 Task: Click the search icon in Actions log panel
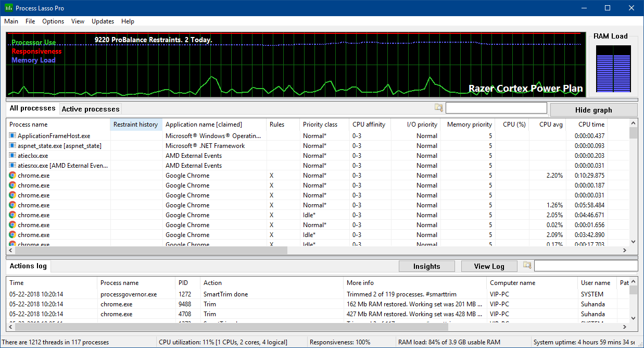pos(527,266)
